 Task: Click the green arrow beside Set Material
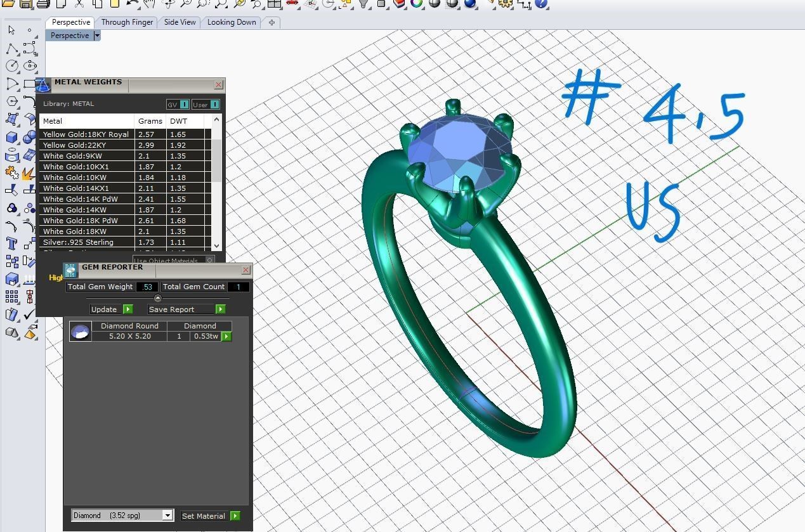pos(235,516)
